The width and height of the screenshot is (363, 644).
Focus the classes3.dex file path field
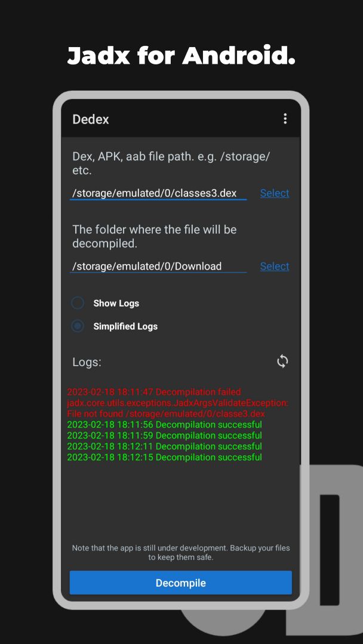[x=158, y=193]
